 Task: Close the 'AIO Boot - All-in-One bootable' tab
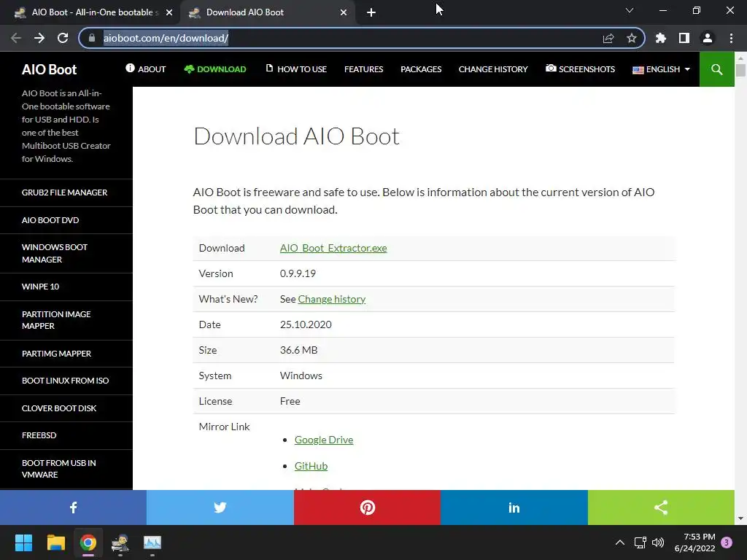pos(169,12)
